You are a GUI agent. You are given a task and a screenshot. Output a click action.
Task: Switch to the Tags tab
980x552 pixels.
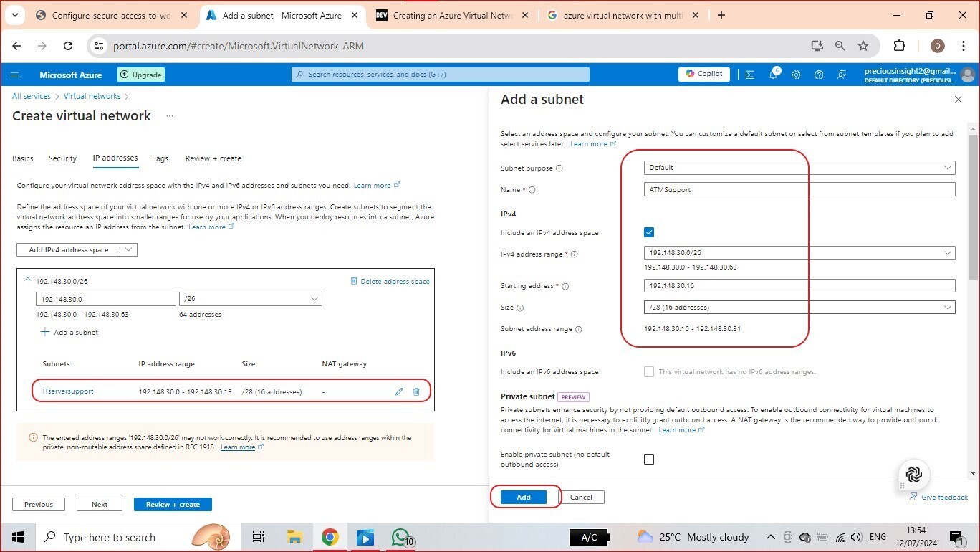pyautogui.click(x=160, y=158)
